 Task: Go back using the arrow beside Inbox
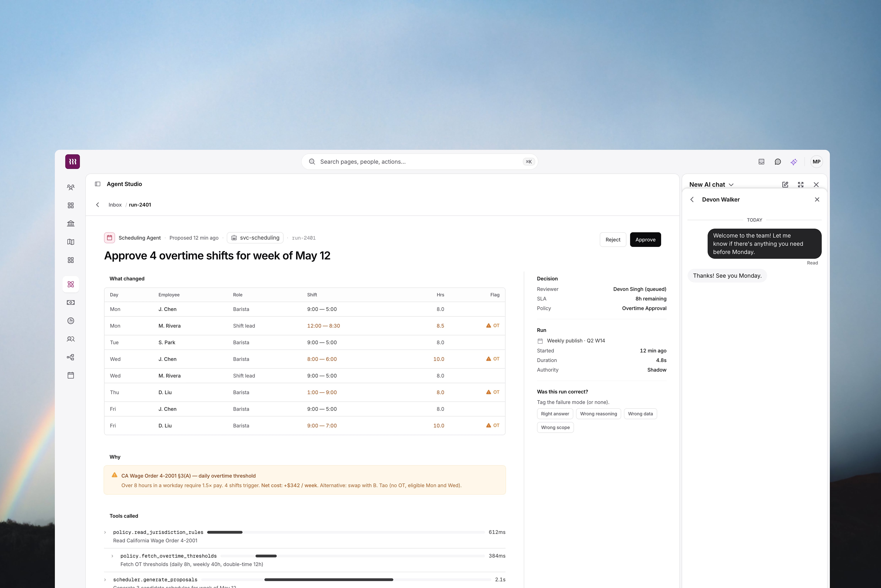pyautogui.click(x=98, y=205)
